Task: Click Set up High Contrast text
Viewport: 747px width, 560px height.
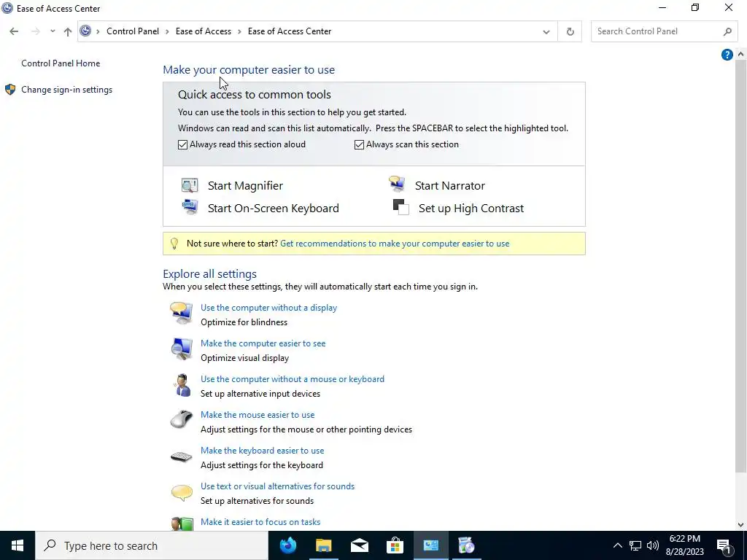Action: (x=471, y=208)
